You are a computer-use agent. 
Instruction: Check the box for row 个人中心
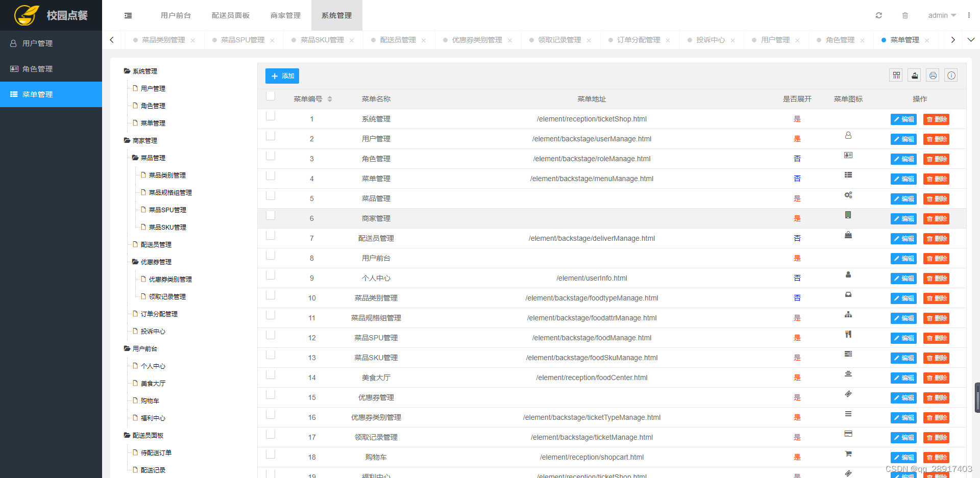[271, 275]
